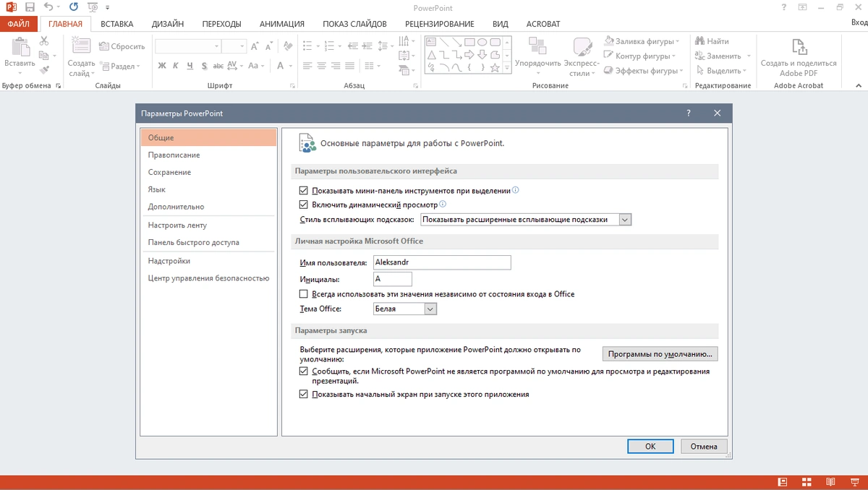Justify text alignment icon
This screenshot has width=868, height=490.
pos(349,66)
